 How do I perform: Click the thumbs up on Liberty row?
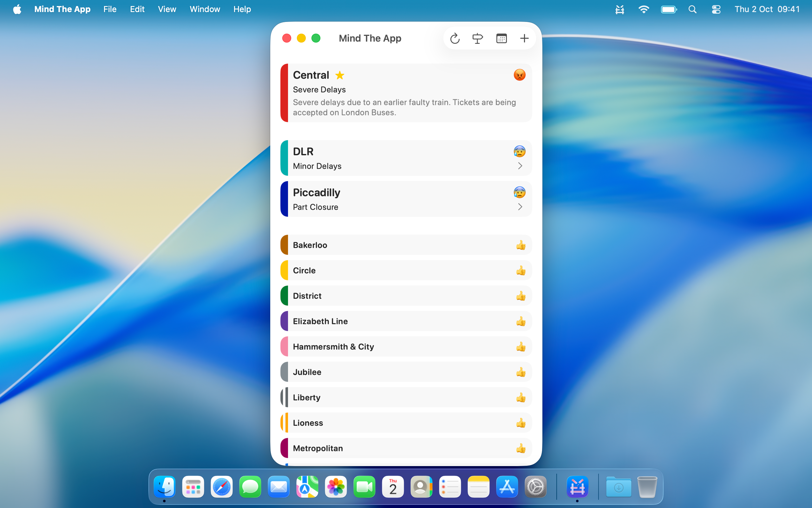pos(521,398)
